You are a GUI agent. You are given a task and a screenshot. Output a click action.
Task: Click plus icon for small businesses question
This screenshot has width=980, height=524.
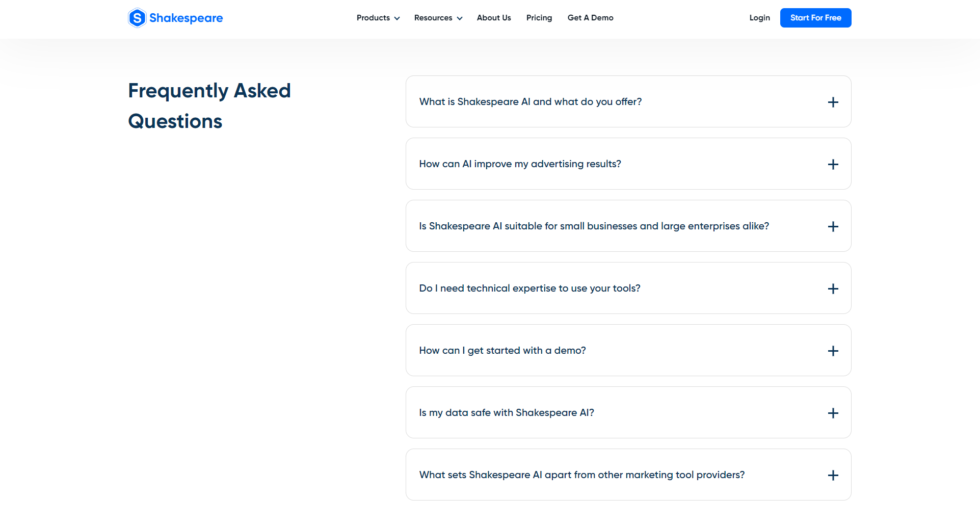point(833,226)
